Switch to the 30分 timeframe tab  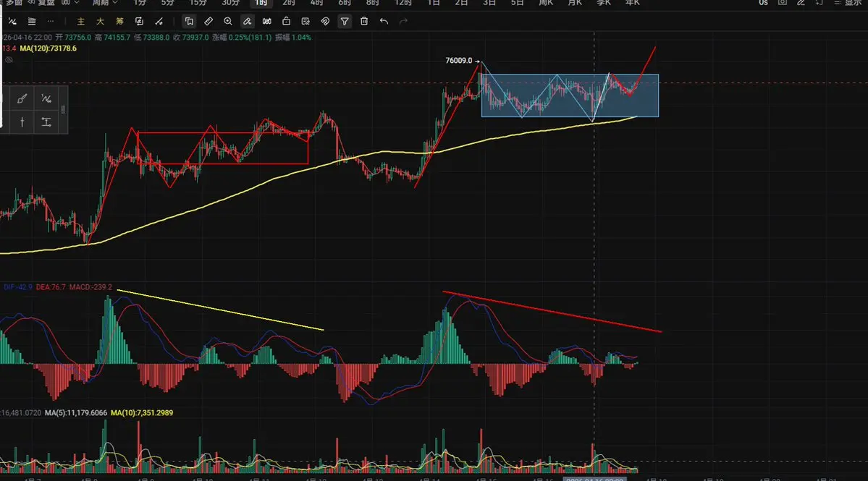pos(231,3)
